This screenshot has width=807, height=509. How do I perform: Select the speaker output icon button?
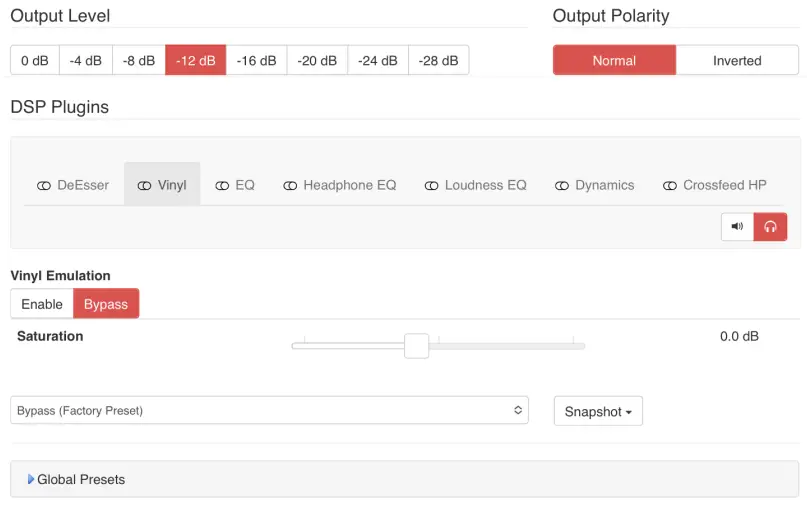coord(737,227)
